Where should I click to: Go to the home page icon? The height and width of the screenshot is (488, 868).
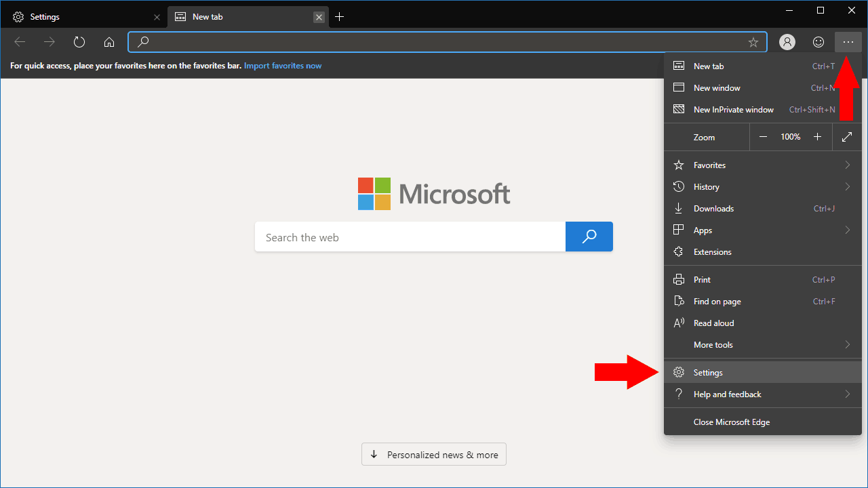pyautogui.click(x=109, y=42)
